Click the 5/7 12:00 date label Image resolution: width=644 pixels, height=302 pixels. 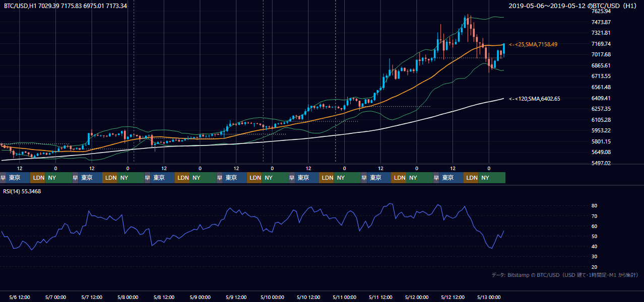[x=92, y=297]
